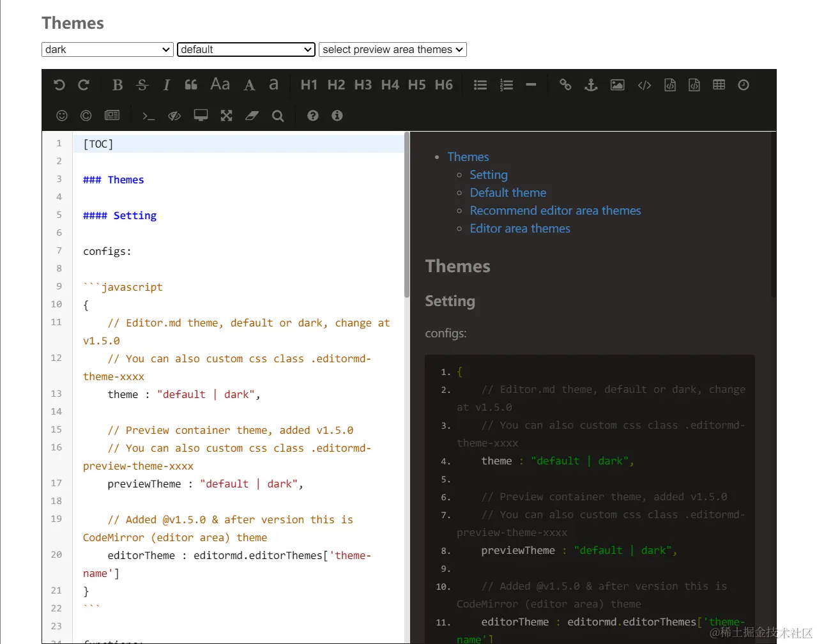Insert H6 heading
817x644 pixels.
(x=443, y=85)
